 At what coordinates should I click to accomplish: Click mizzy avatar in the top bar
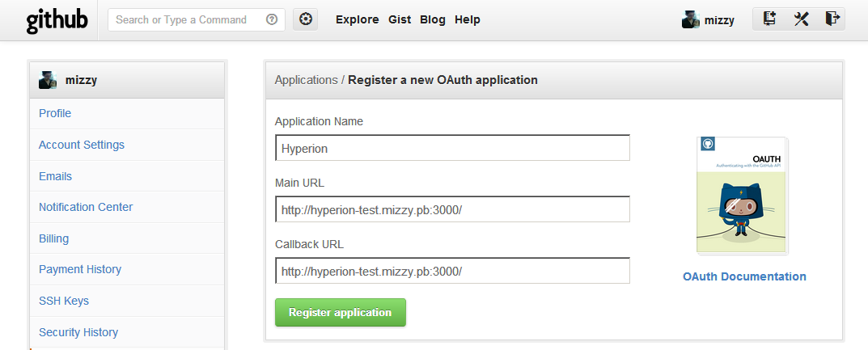tap(690, 20)
